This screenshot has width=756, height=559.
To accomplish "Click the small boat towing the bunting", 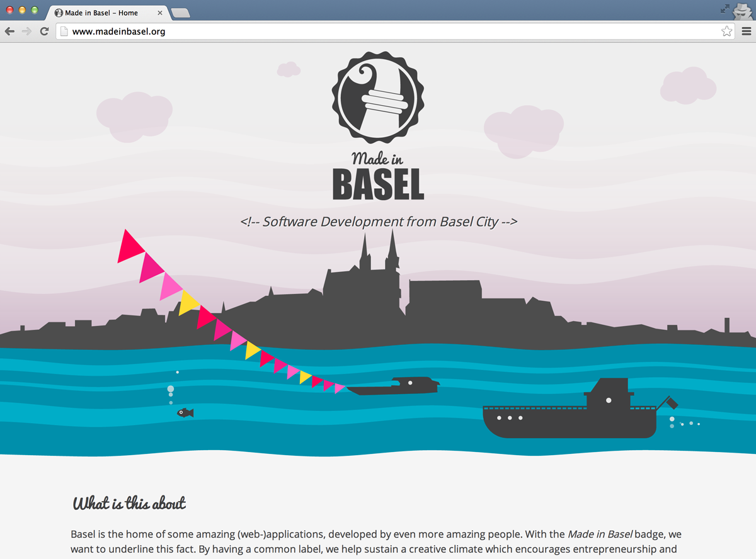I will click(394, 387).
